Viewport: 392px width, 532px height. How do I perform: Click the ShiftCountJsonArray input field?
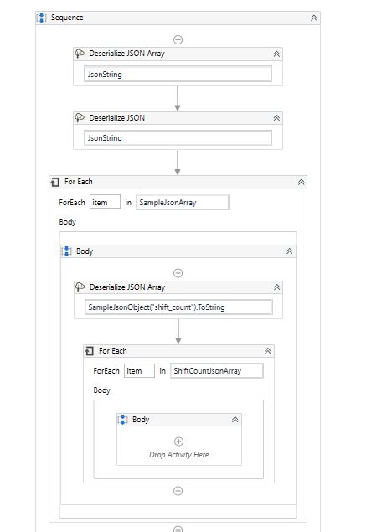pyautogui.click(x=217, y=371)
